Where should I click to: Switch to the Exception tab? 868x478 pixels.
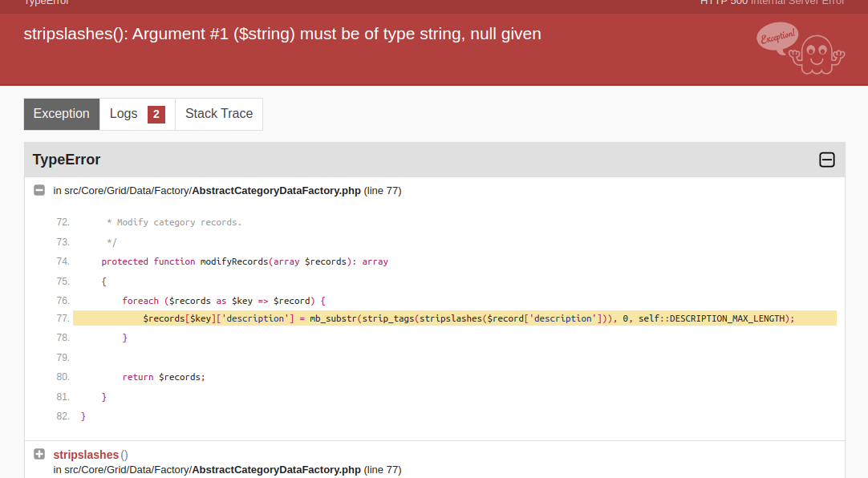click(x=62, y=114)
